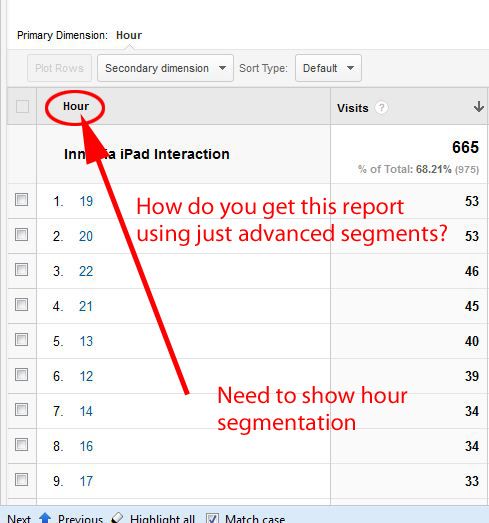Toggle the select-all checkbox in table header
The image size is (489, 523).
coord(22,107)
